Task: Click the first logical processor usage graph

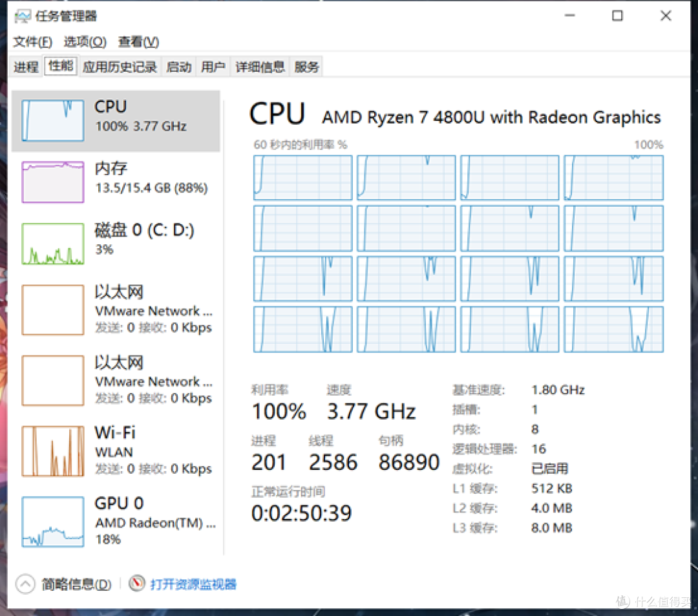Action: tap(302, 178)
